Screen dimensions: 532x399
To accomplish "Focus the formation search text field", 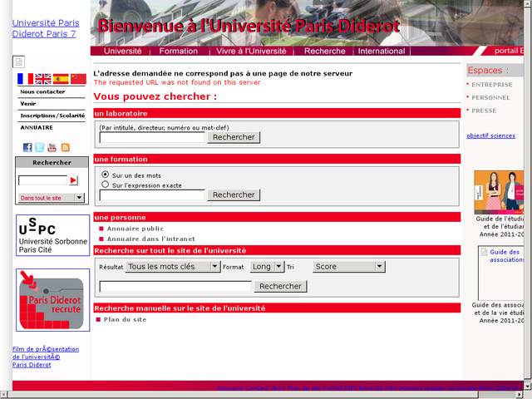I will (152, 195).
